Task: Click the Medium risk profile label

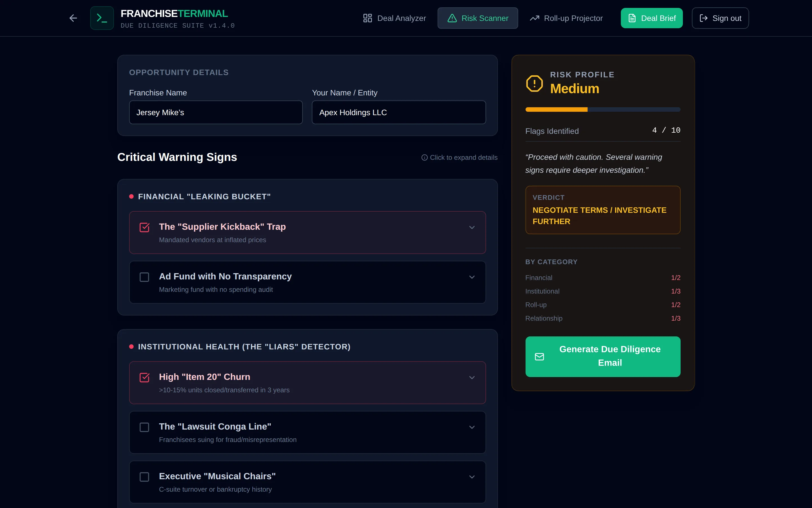Action: (x=574, y=89)
